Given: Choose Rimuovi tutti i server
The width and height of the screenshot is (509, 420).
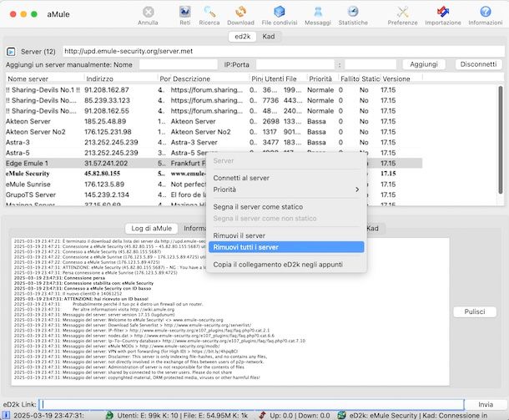Looking at the screenshot, I should [x=286, y=247].
